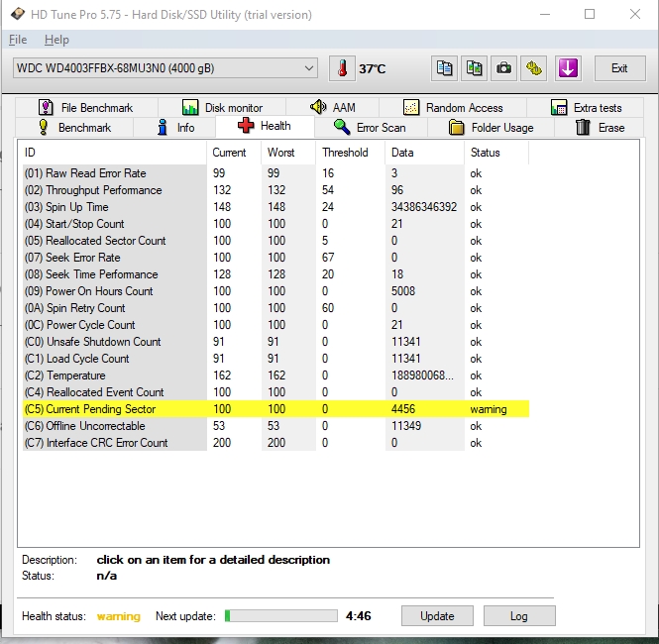The image size is (659, 644).
Task: Switch to the Info tab
Action: coord(174,127)
